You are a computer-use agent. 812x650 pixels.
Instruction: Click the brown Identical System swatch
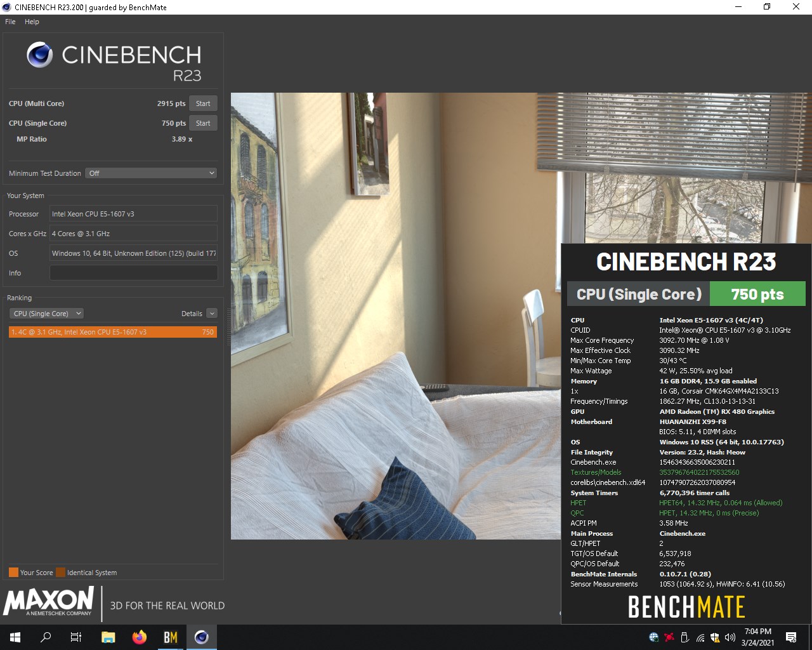click(x=60, y=573)
